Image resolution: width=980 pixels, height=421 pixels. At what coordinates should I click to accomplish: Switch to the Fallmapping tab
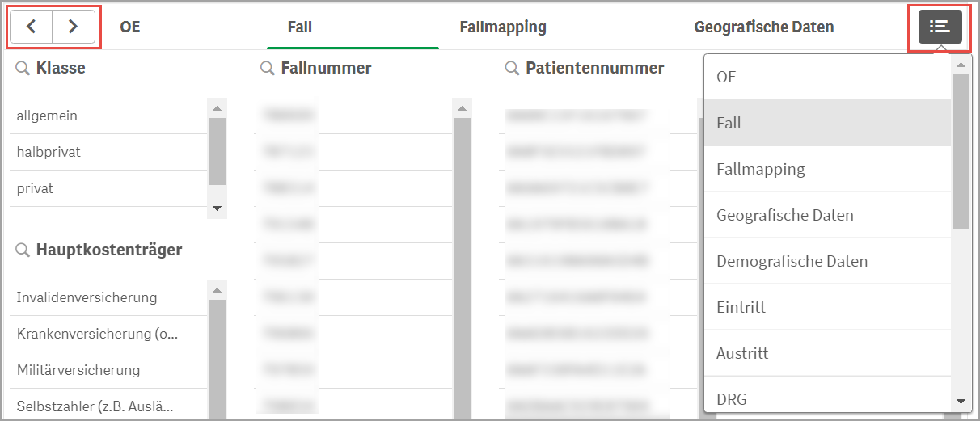click(503, 27)
